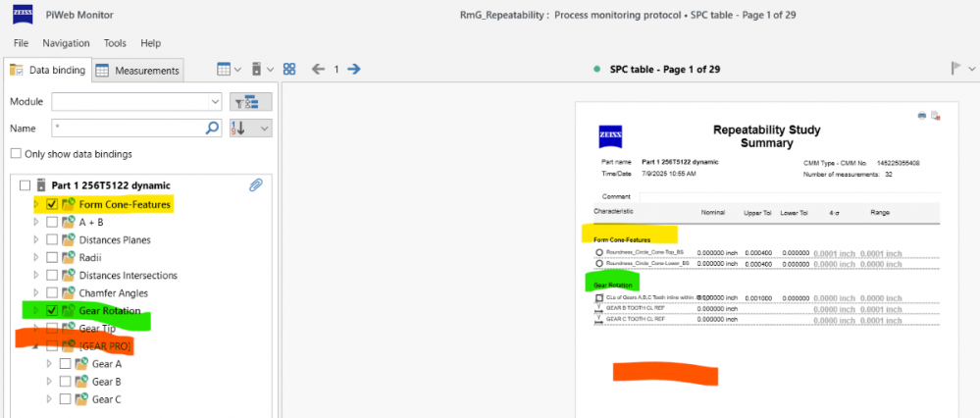Click folder icon of A + B
Image resolution: width=980 pixels, height=418 pixels.
68,221
